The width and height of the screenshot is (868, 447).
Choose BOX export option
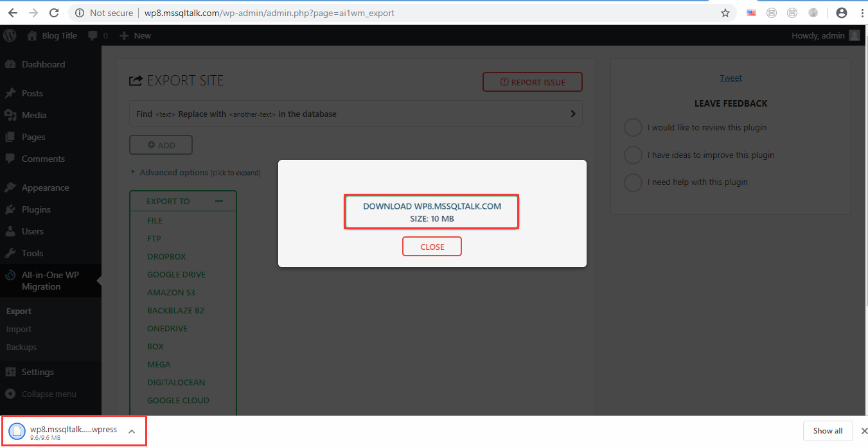click(x=155, y=346)
